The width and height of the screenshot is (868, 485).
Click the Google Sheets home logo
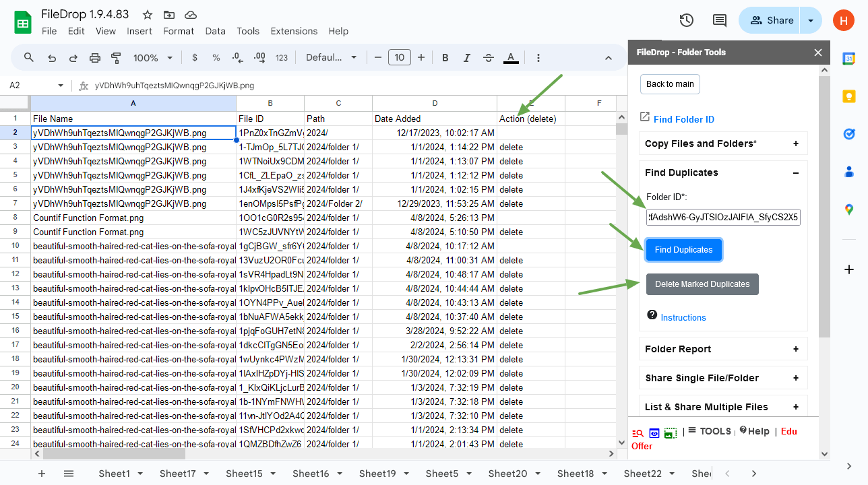tap(24, 22)
